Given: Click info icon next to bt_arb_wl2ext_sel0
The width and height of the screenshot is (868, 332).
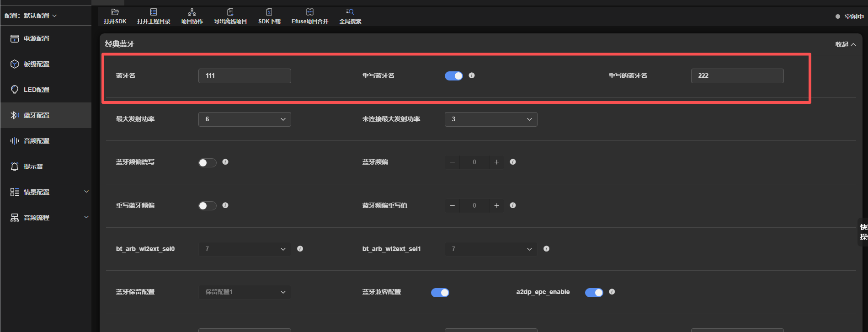Looking at the screenshot, I should pyautogui.click(x=300, y=249).
